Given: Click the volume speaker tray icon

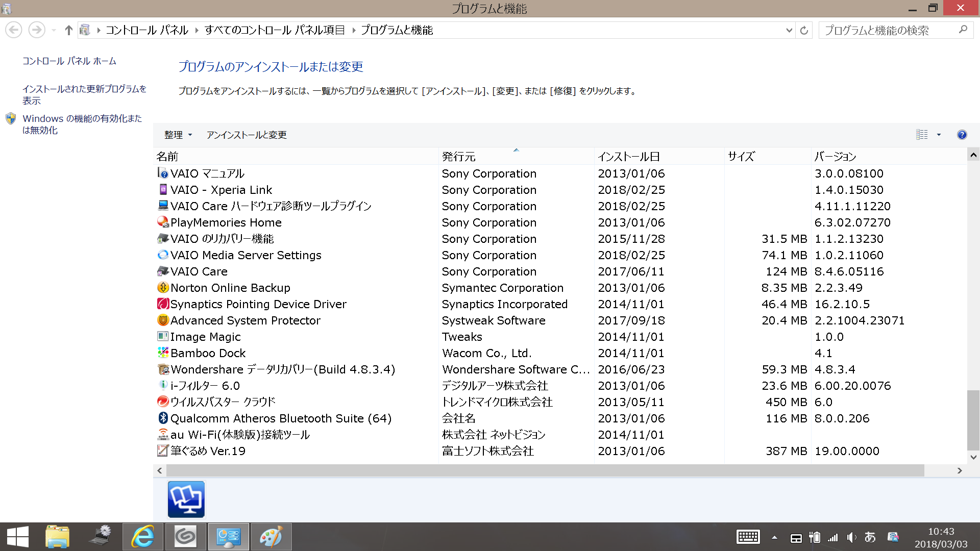Looking at the screenshot, I should (x=851, y=537).
